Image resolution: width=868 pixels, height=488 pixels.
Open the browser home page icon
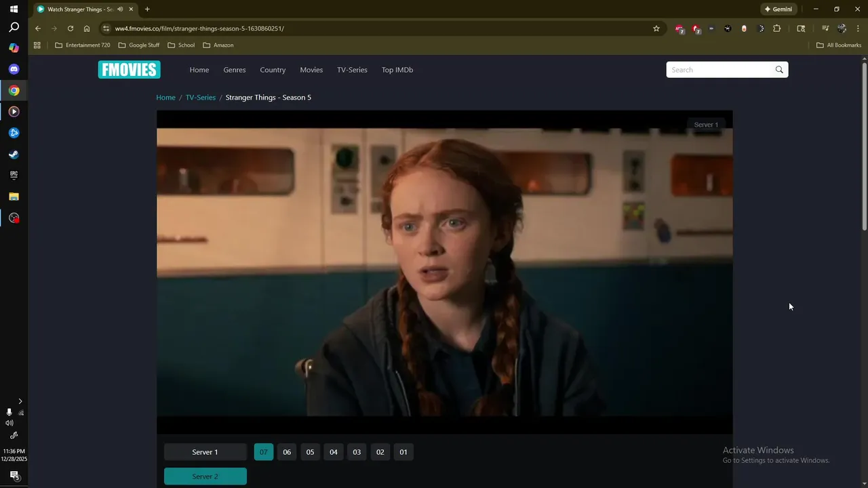(x=87, y=28)
